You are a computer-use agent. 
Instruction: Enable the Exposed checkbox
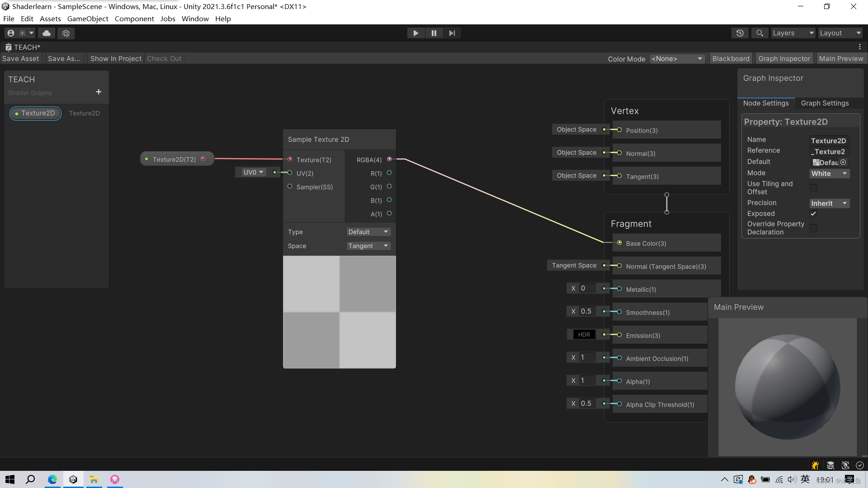[813, 213]
